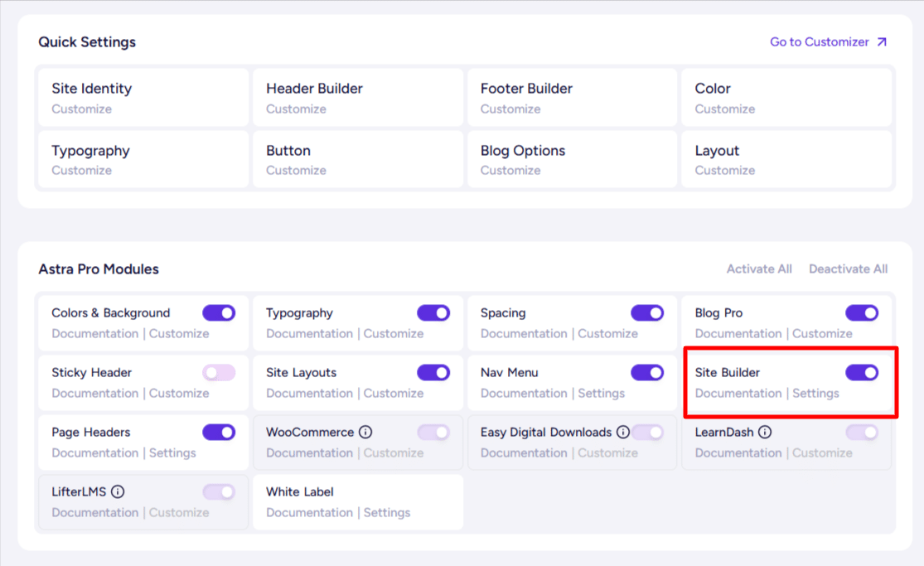Screen dimensions: 924x566
Task: Click the White Label module title
Action: click(299, 491)
